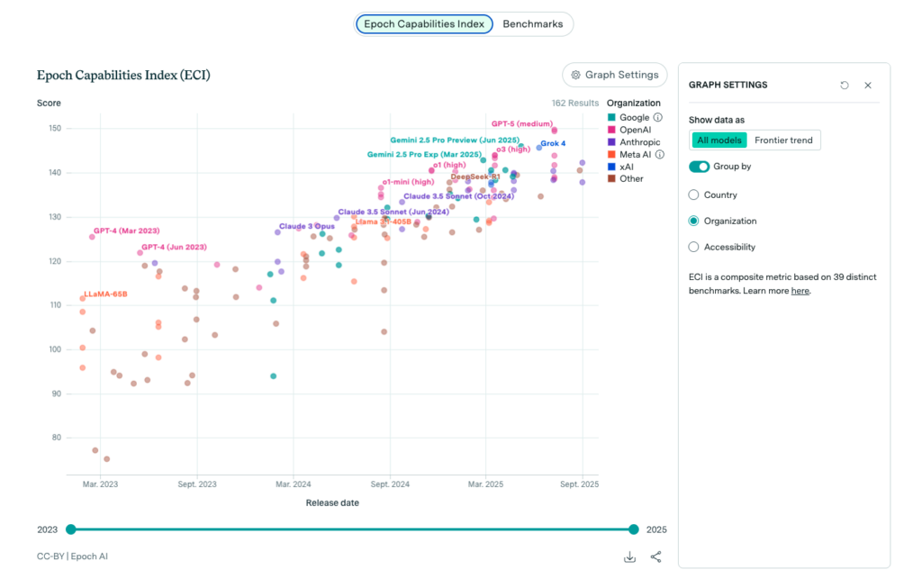Viewport: 922px width, 588px height.
Task: Toggle the Group by switch off
Action: (x=700, y=167)
